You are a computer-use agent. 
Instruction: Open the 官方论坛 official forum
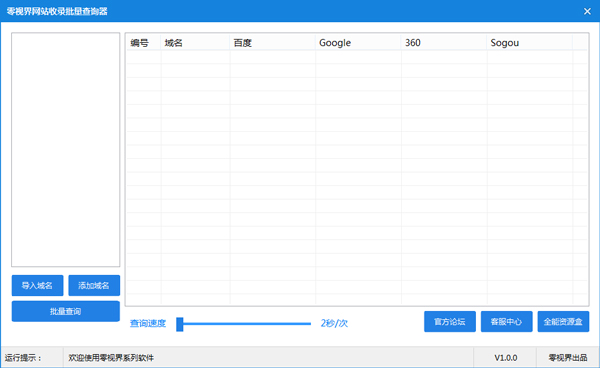450,321
